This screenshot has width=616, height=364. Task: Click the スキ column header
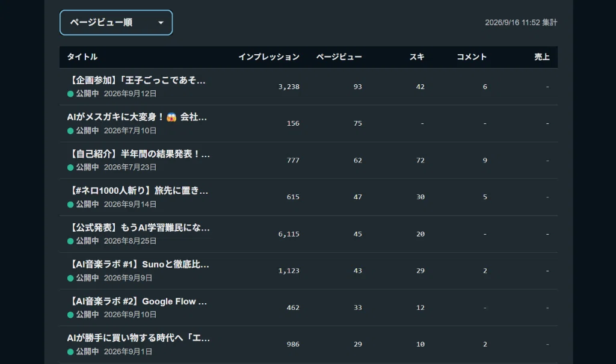point(417,57)
